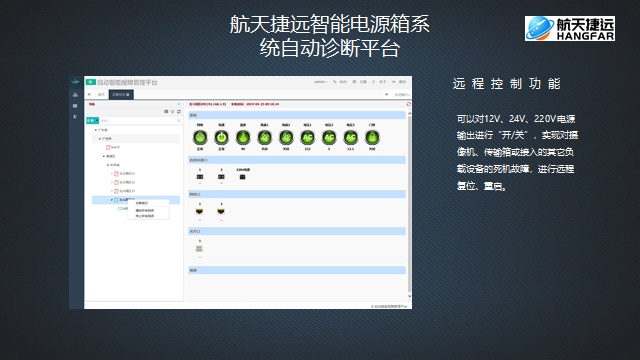This screenshot has width=640, height=360.
Task: Click network port 2 icon
Action: click(221, 211)
